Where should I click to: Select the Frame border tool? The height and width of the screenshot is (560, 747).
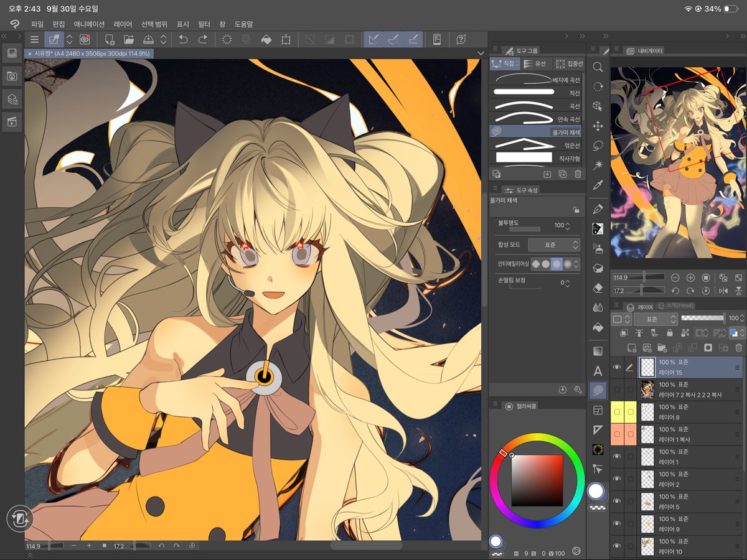coord(598,410)
